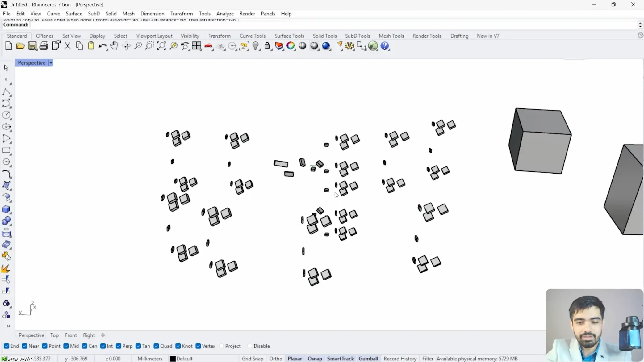Toggle the Cen osnap checkbox
This screenshot has height=362, width=644.
[85, 346]
